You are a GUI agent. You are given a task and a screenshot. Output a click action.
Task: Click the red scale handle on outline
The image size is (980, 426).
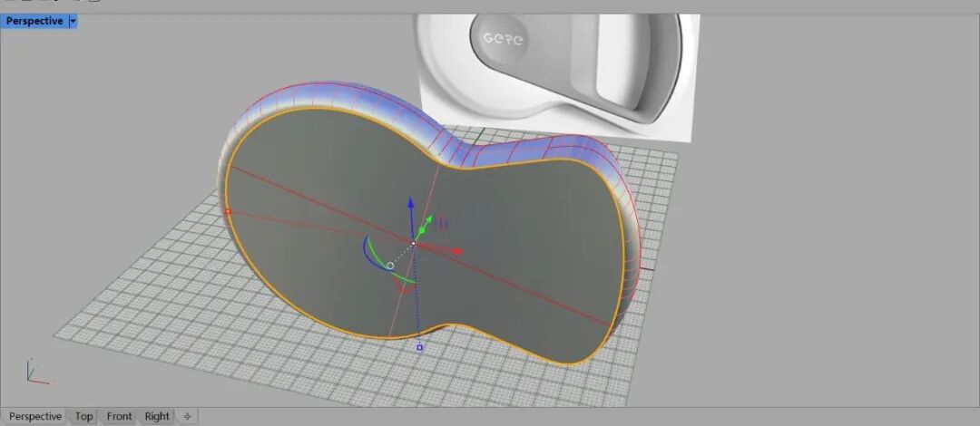click(228, 212)
